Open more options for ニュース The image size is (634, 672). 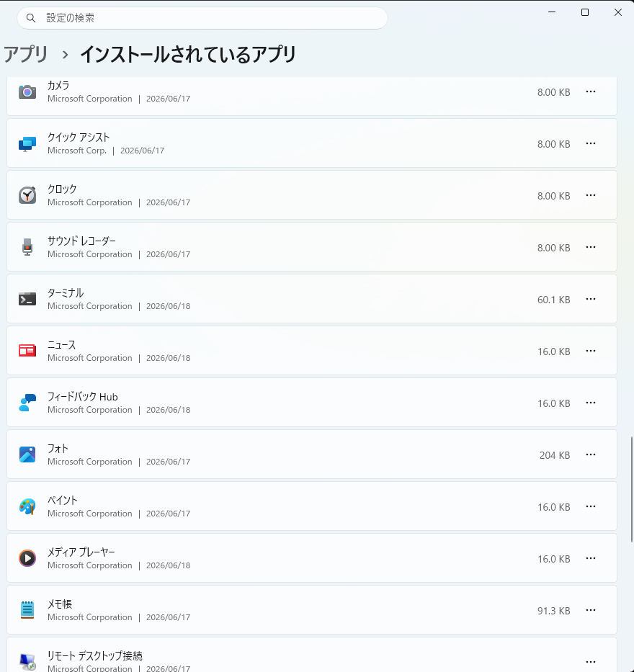591,351
